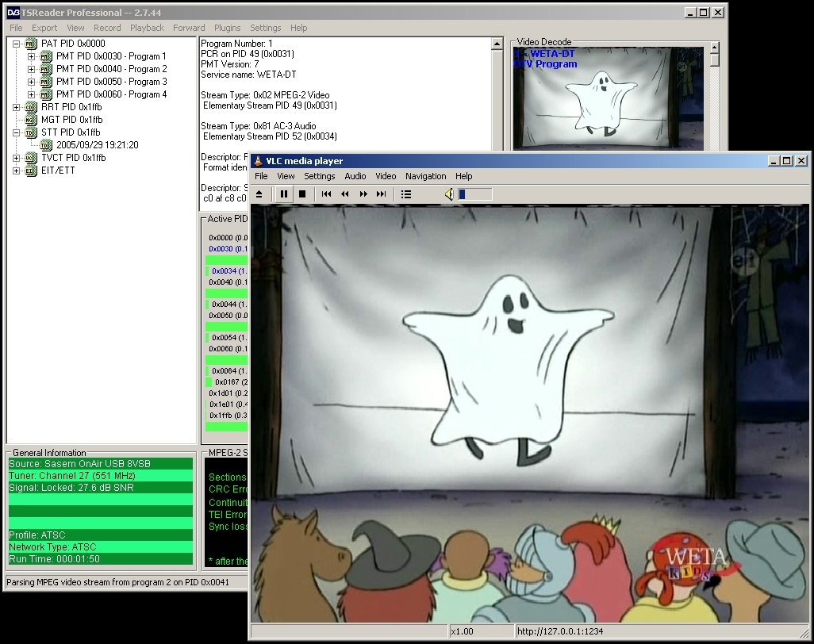The width and height of the screenshot is (814, 644).
Task: Click icon beside 2005/09/29 19:21:20 entry
Action: pyautogui.click(x=46, y=145)
